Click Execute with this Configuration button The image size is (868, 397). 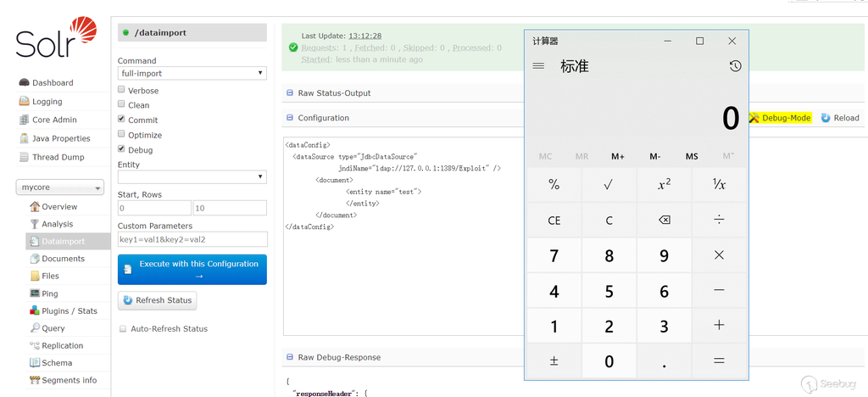192,270
